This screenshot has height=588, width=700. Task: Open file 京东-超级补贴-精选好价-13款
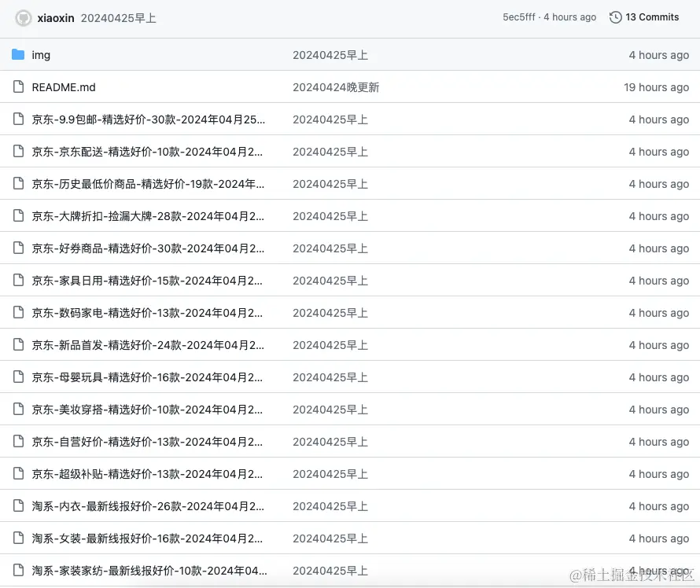[x=147, y=474]
